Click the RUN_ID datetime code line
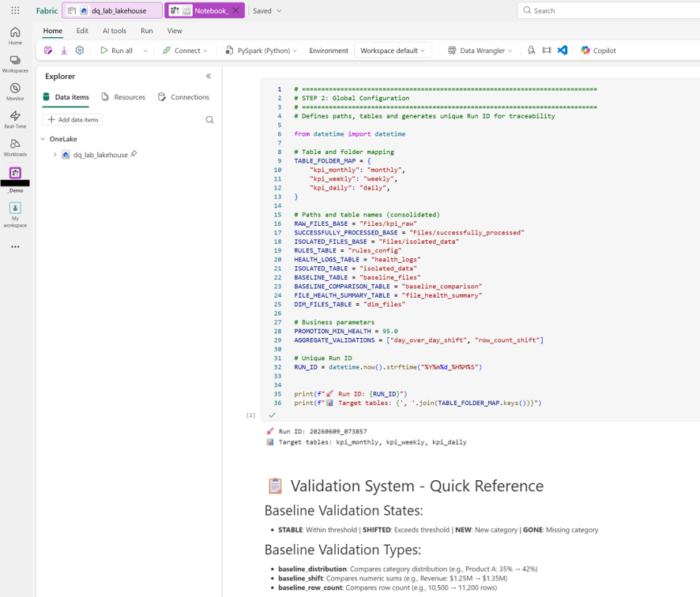The width and height of the screenshot is (700, 597). (x=388, y=366)
